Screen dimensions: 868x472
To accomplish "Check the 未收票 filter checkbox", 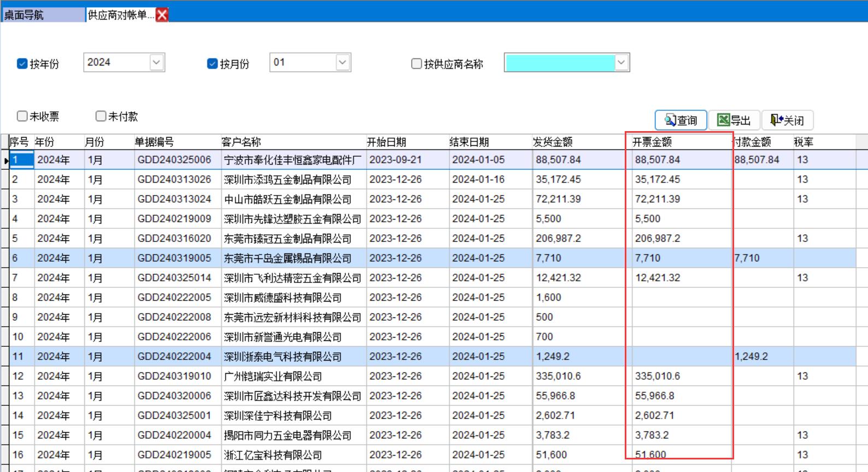I will point(22,116).
